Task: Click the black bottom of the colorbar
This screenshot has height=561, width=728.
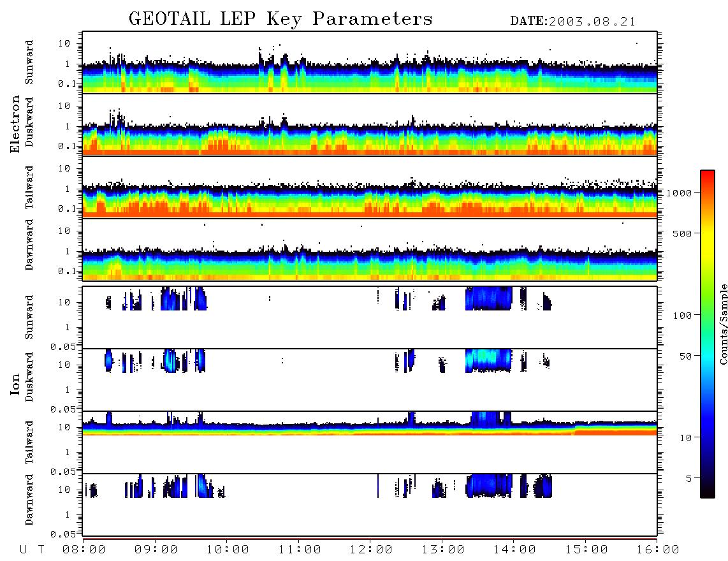Action: [708, 492]
